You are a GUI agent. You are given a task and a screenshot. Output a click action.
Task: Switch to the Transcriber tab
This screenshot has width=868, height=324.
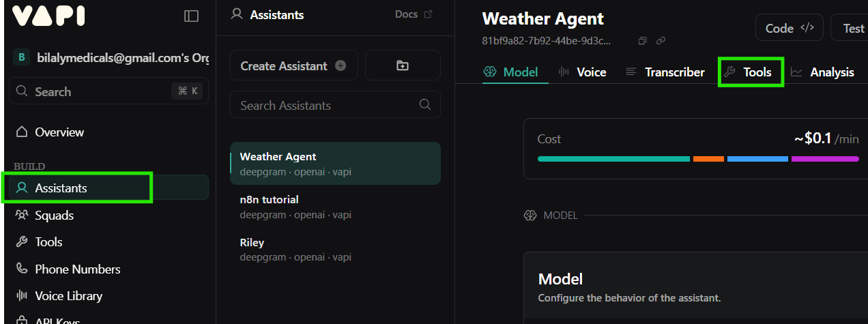[x=665, y=72]
